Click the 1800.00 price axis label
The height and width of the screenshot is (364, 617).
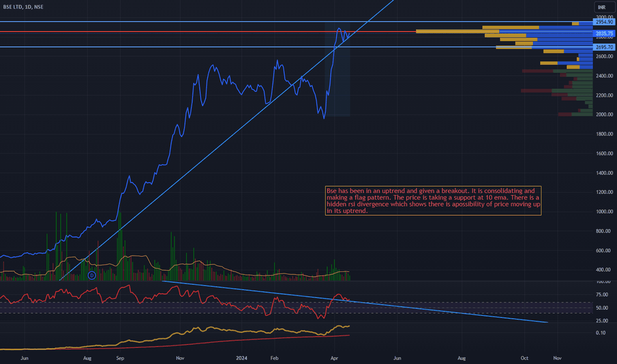[604, 134]
